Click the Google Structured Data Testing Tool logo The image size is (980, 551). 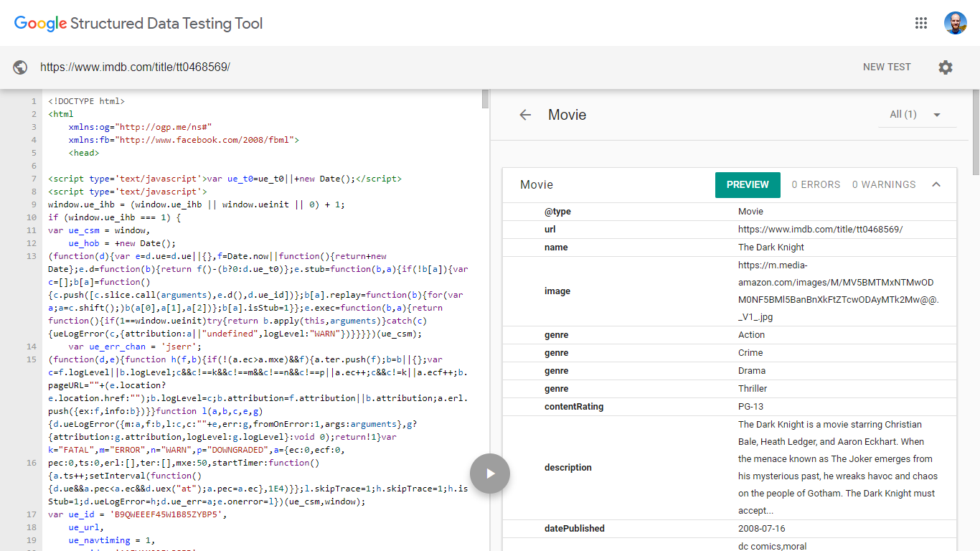coord(138,23)
